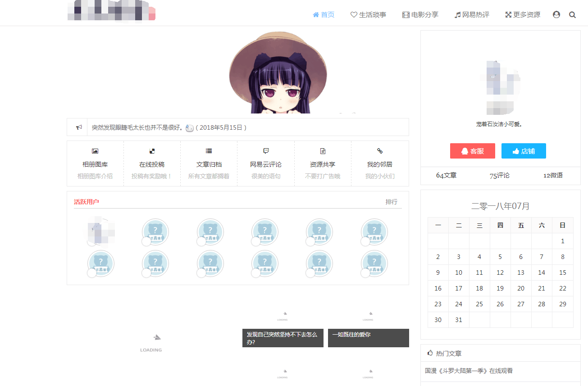This screenshot has width=588, height=386.
Task: Click the first active user avatar
Action: click(100, 231)
